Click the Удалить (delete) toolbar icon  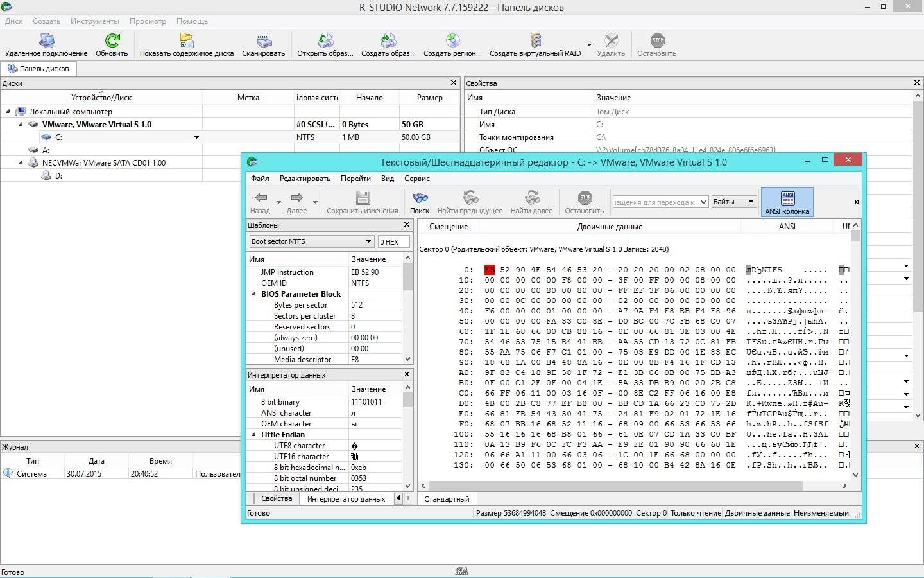pos(611,41)
